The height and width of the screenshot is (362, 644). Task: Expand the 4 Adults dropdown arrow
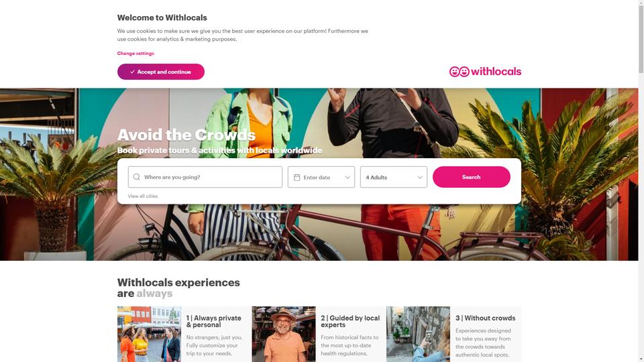tap(420, 177)
